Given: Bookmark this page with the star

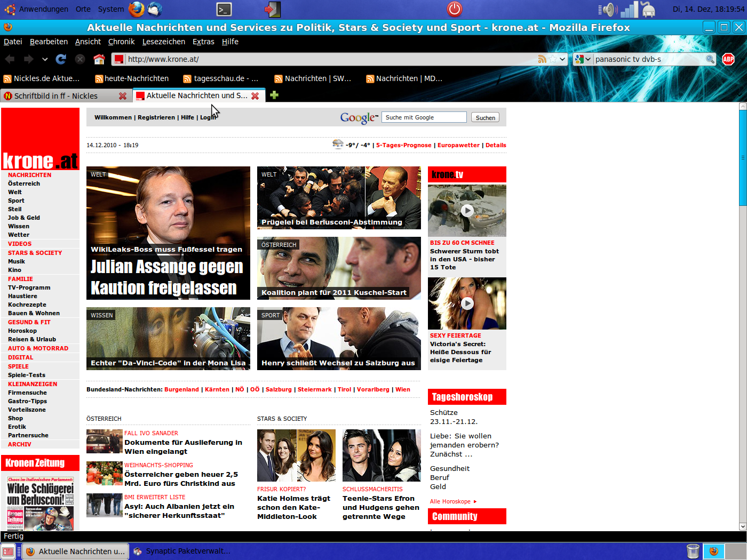Looking at the screenshot, I should [553, 59].
